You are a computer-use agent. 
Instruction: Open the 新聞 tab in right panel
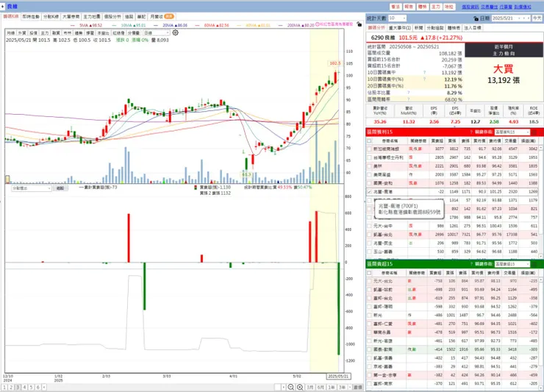(x=419, y=28)
